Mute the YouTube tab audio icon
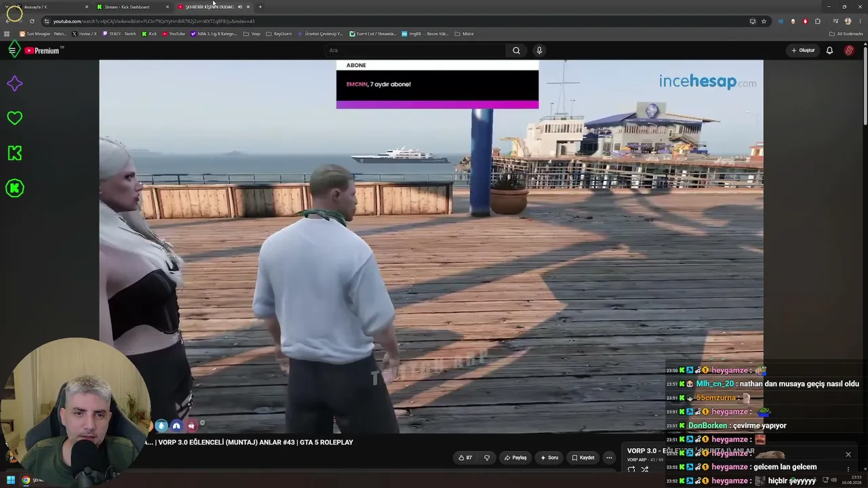Viewport: 868px width, 488px height. pyautogui.click(x=239, y=7)
